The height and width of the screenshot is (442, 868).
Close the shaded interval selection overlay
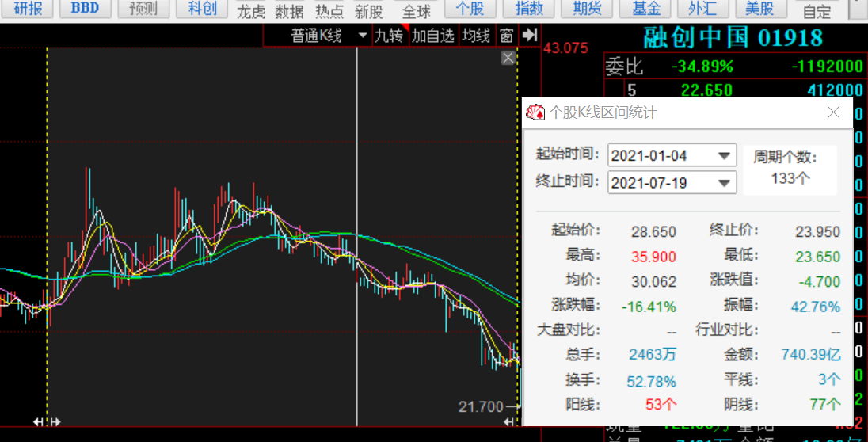(508, 58)
